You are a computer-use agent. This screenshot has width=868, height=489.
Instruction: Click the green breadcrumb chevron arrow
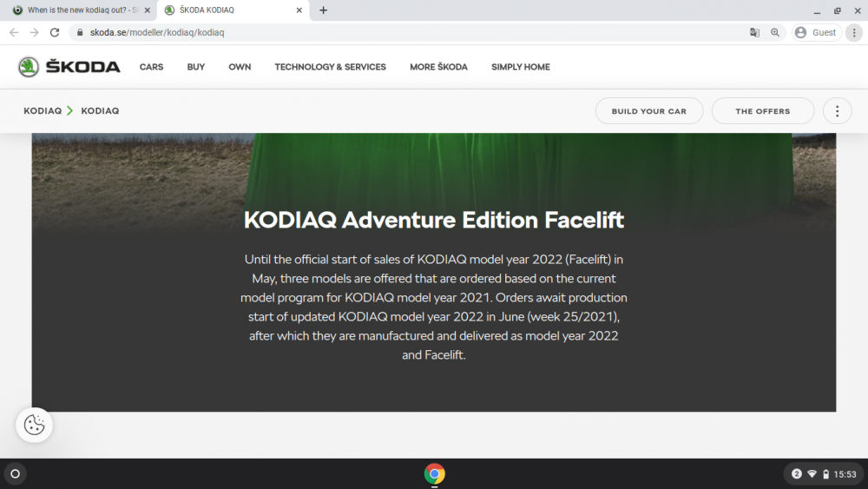point(69,111)
